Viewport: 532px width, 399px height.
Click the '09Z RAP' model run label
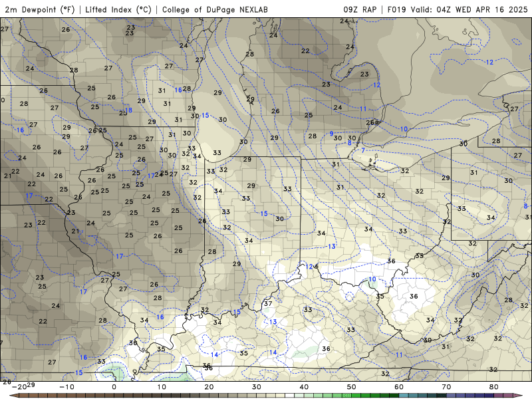(x=360, y=9)
